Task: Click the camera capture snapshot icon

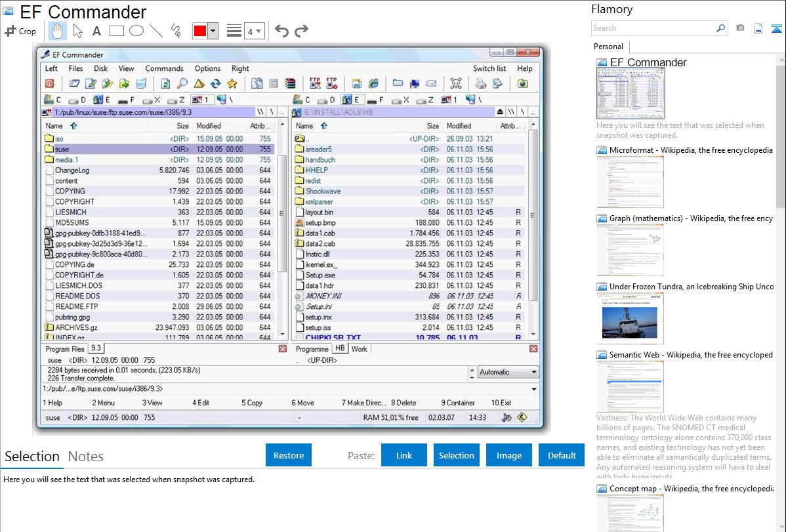Action: (740, 28)
